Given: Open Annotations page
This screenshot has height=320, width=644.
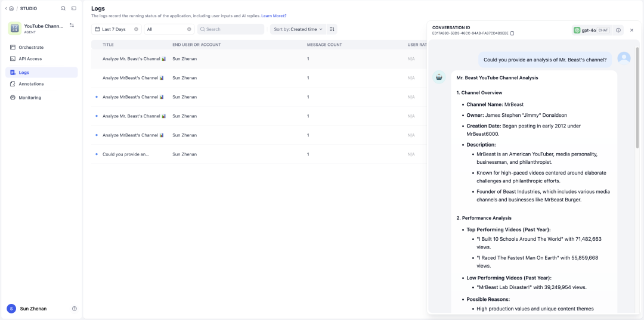Looking at the screenshot, I should tap(42, 83).
